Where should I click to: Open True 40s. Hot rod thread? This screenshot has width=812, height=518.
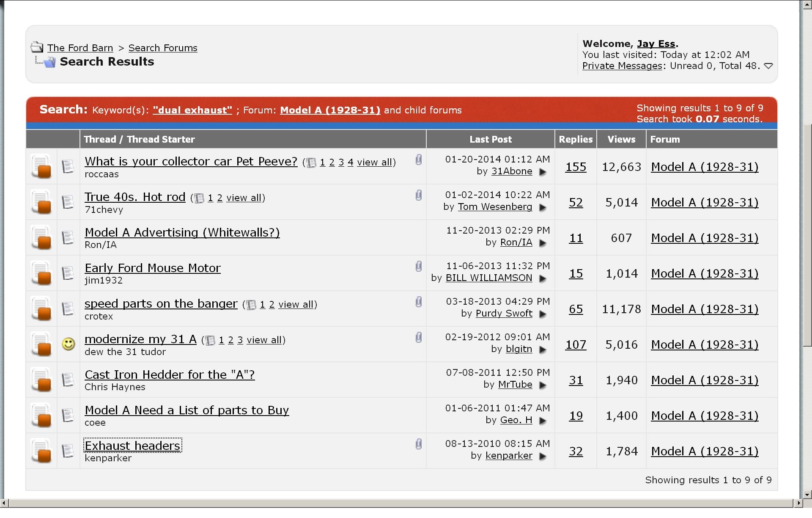pyautogui.click(x=135, y=197)
